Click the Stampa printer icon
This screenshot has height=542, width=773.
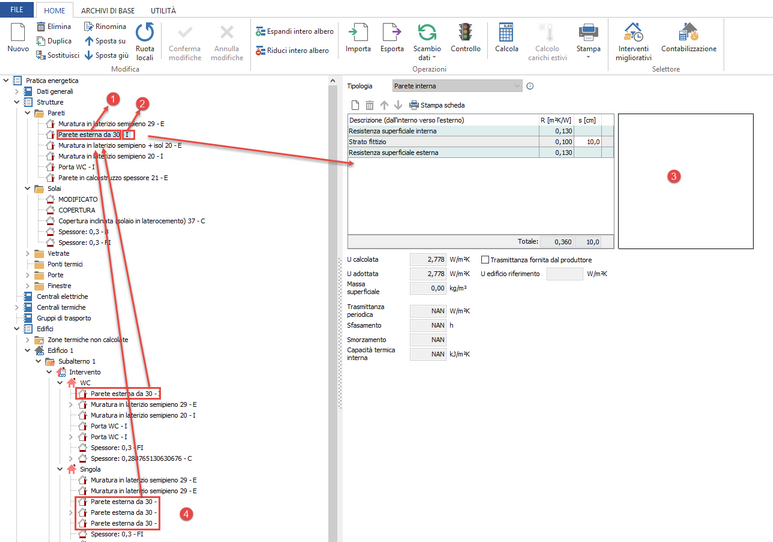point(588,33)
